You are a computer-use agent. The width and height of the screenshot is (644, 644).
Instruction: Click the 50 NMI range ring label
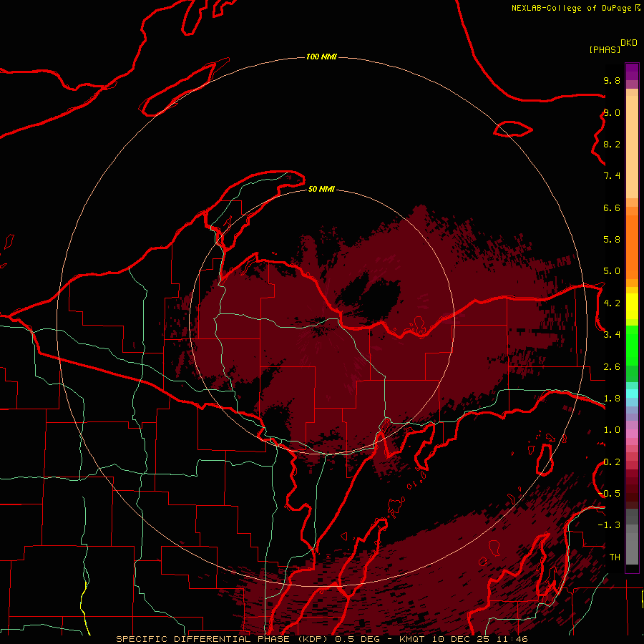pyautogui.click(x=321, y=189)
